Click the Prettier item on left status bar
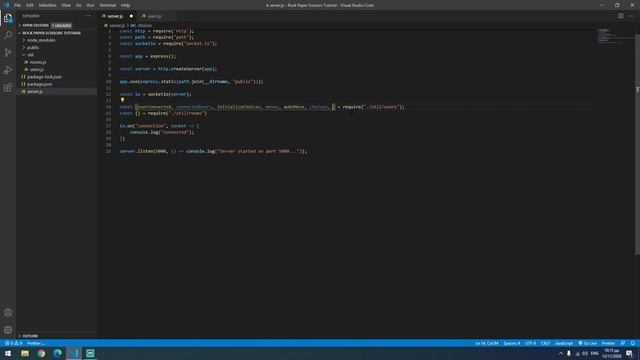 36,343
